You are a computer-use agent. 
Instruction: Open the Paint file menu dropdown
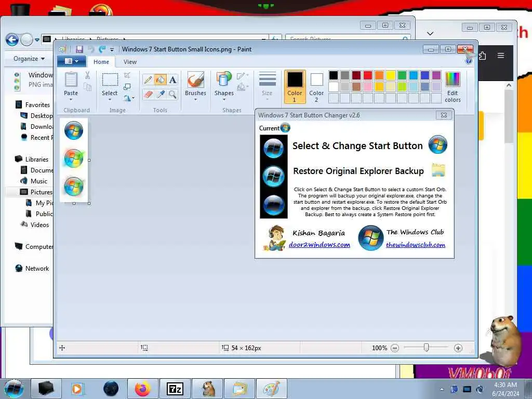point(71,61)
